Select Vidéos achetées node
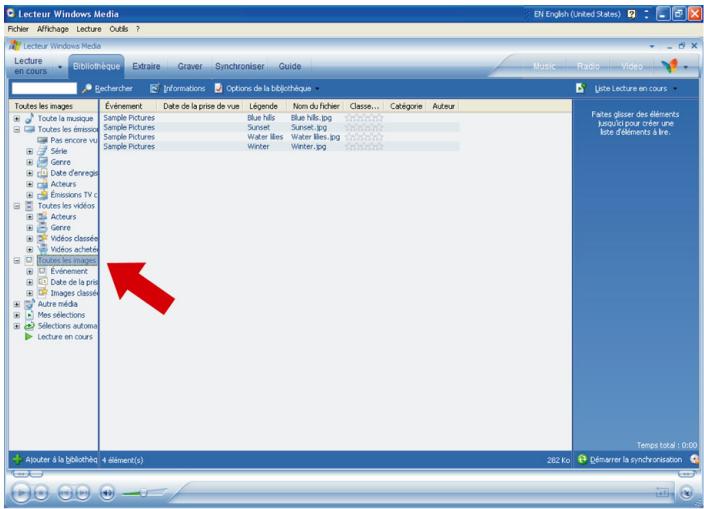This screenshot has height=509, width=704. (68, 249)
